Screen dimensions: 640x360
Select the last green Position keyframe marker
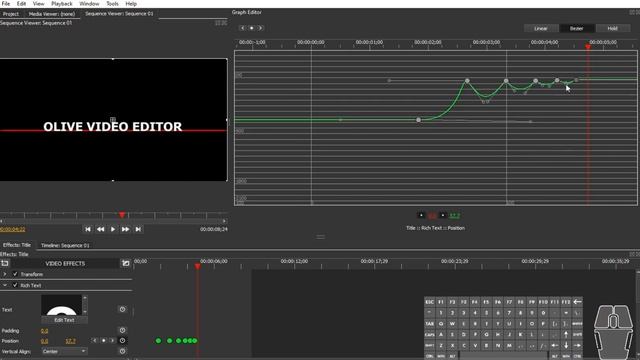[x=195, y=340]
